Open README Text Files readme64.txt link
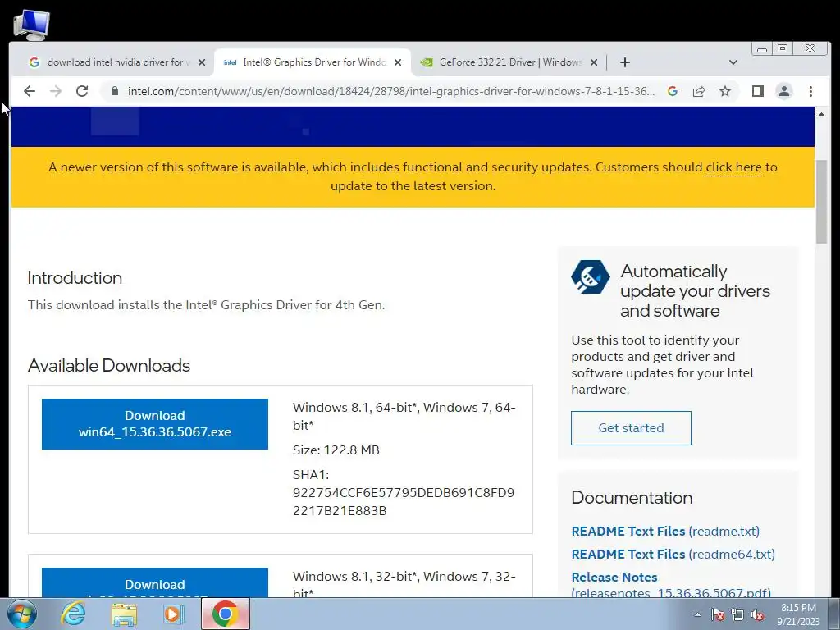Image resolution: width=840 pixels, height=630 pixels. (673, 554)
